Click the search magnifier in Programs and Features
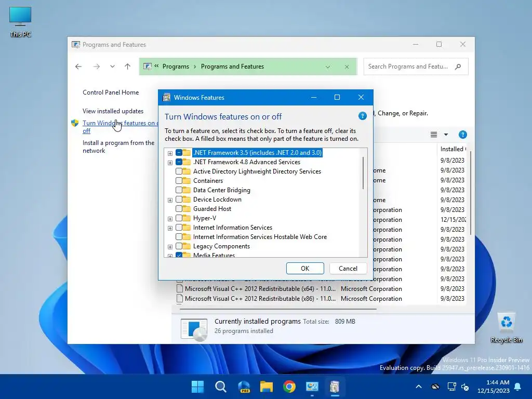This screenshot has height=399, width=532. 458,66
